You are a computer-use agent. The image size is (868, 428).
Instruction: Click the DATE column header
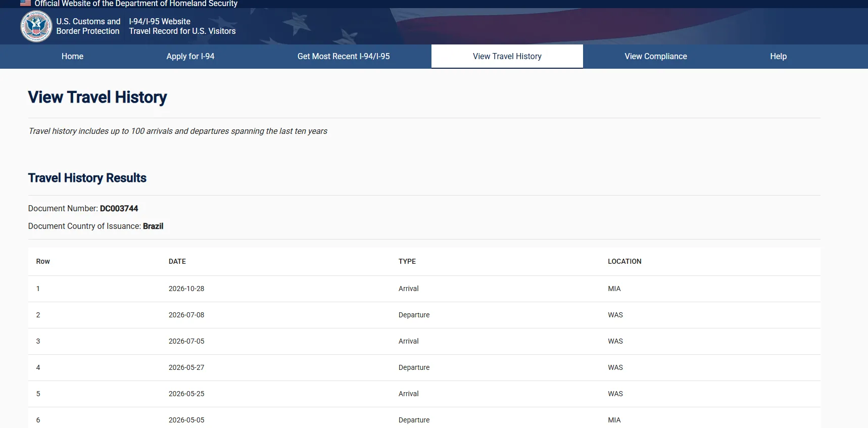click(177, 261)
